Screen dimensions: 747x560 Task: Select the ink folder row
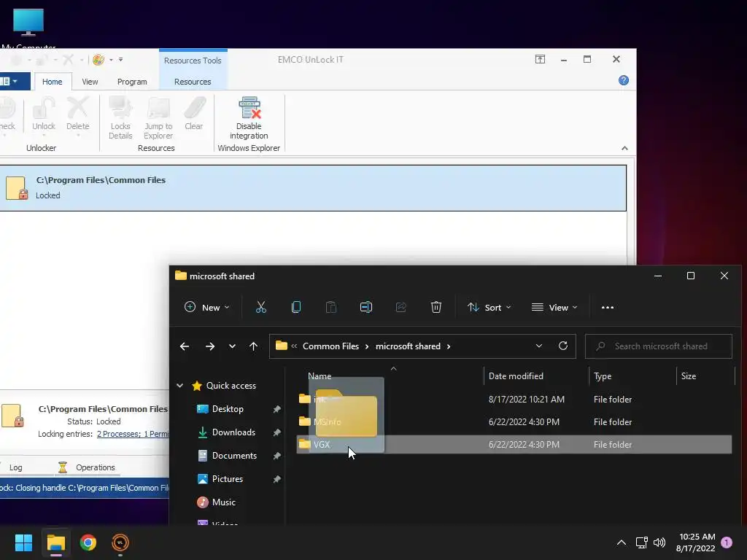tap(514, 399)
